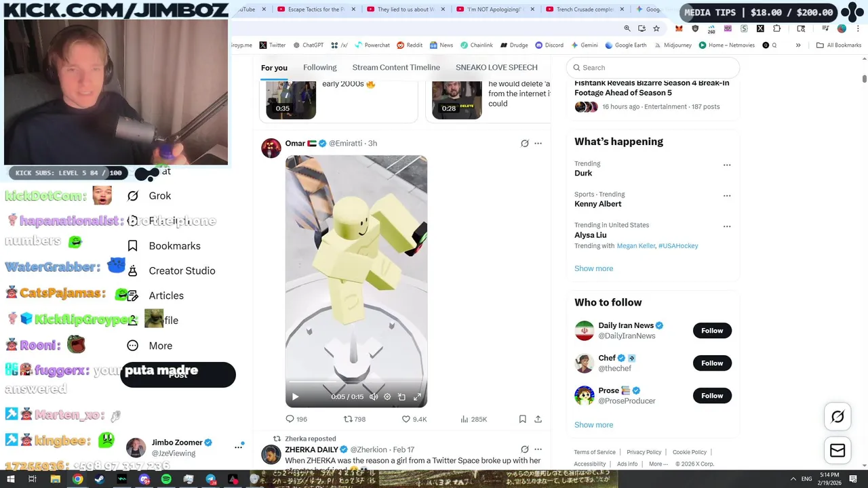
Task: Like Omar's post with the heart icon
Action: tap(406, 419)
